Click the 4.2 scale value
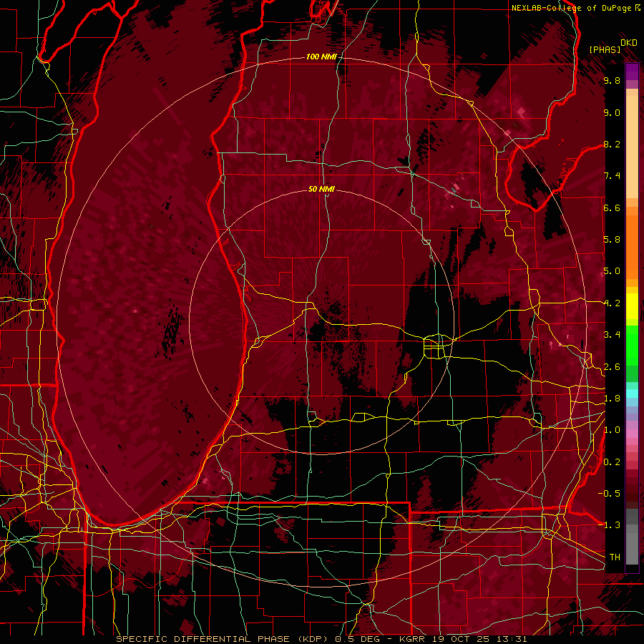644x644 pixels. (x=612, y=303)
